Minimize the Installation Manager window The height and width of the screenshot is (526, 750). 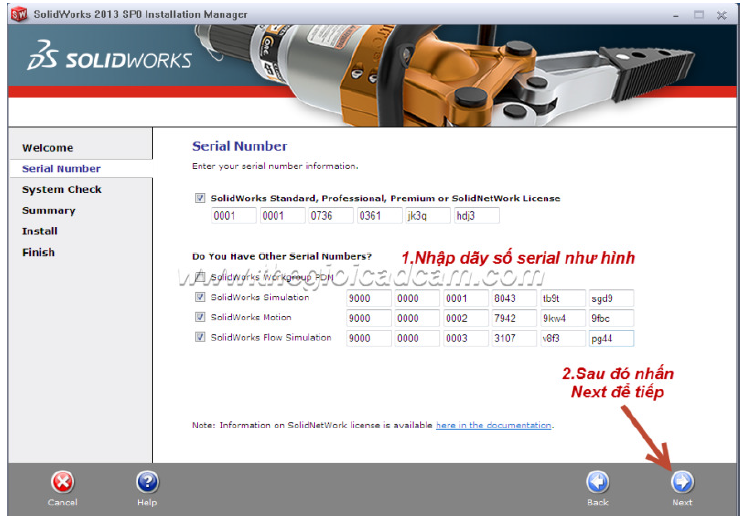click(x=676, y=15)
